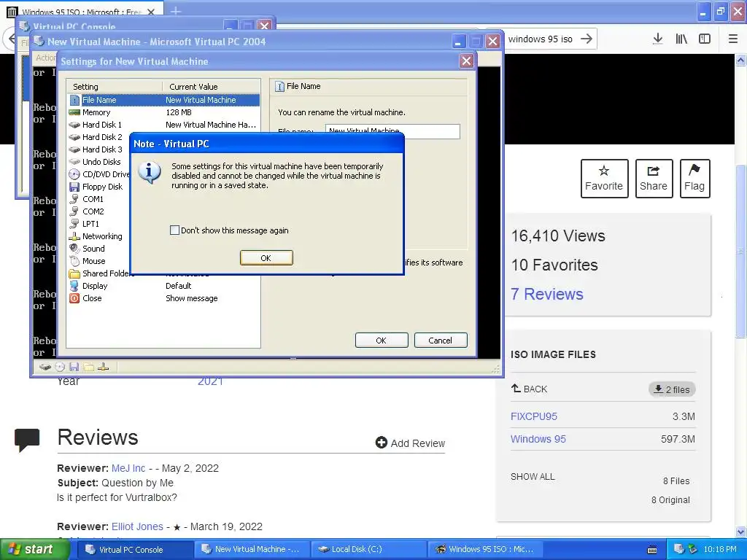This screenshot has width=747, height=560.
Task: Choose Hard Disk 1 icon in settings list
Action: click(74, 125)
